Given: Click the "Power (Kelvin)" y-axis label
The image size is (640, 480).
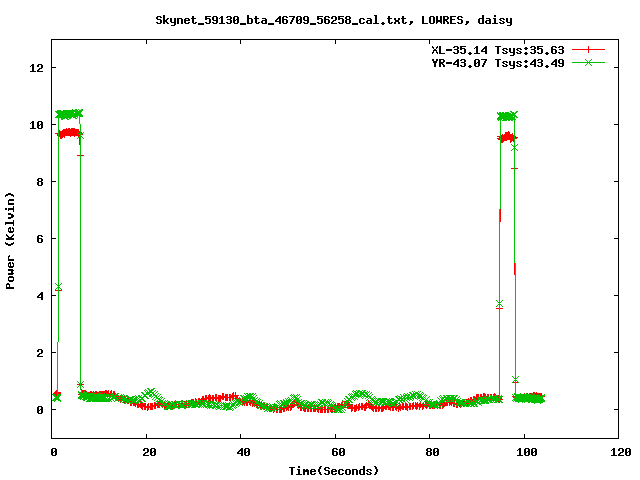Looking at the screenshot, I should click(10, 241).
